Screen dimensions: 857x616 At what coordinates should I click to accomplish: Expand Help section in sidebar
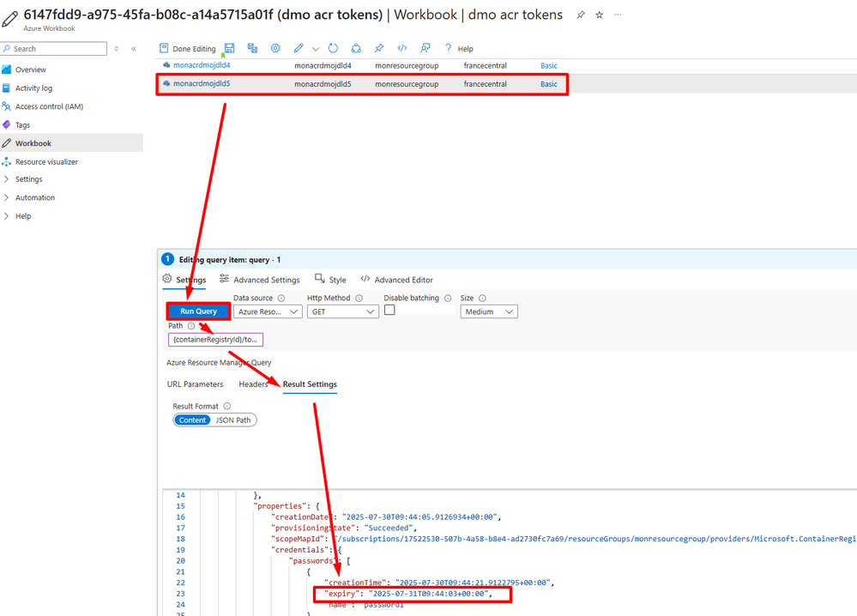pos(23,216)
